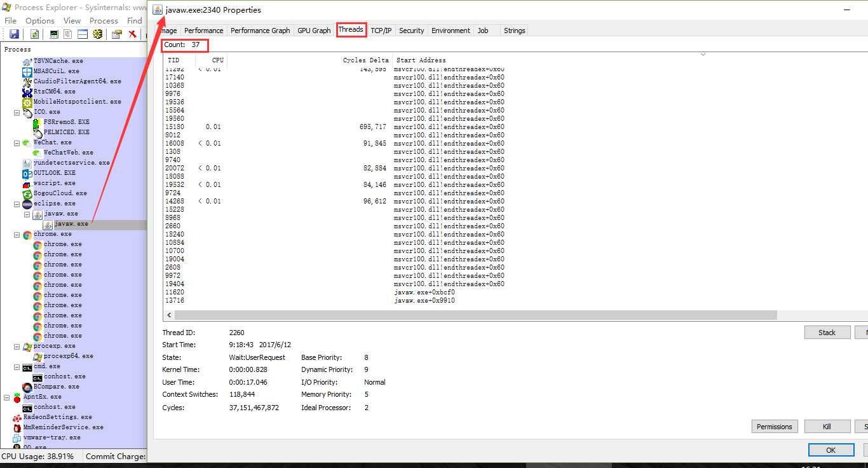Click the RadeonSettings.exe process icon

coord(17,417)
